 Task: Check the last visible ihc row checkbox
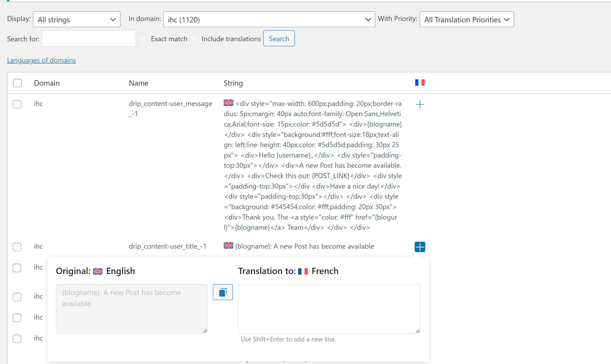pos(17,339)
